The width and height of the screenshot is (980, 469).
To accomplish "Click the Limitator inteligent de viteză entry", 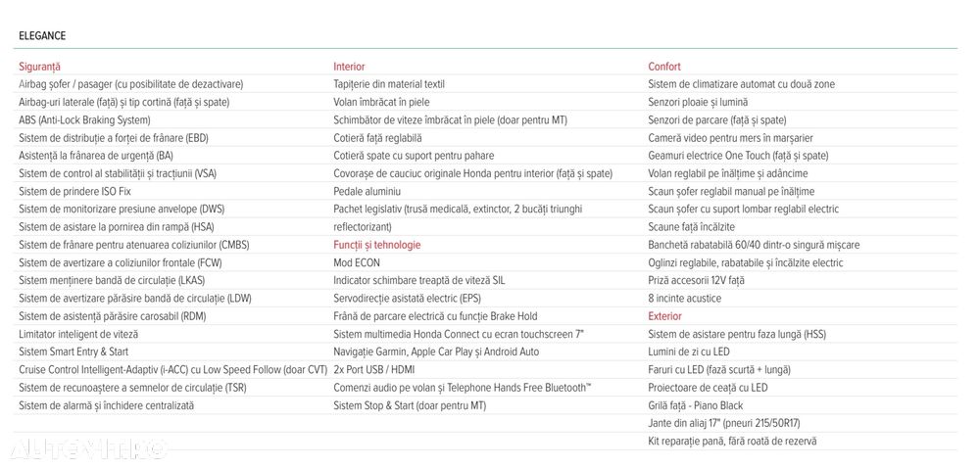I will click(78, 334).
